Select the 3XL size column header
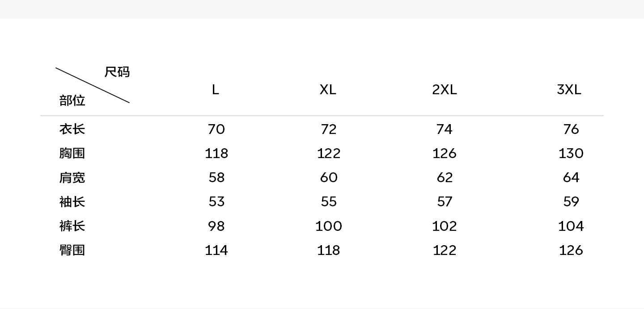Screen dimensions: 644x309 coord(569,90)
